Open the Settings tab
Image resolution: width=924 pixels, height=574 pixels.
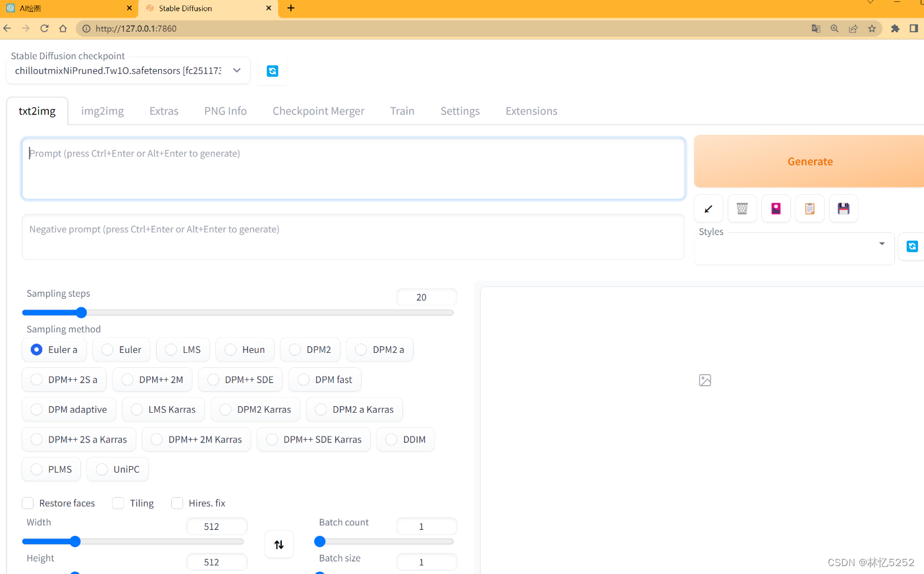coord(460,111)
